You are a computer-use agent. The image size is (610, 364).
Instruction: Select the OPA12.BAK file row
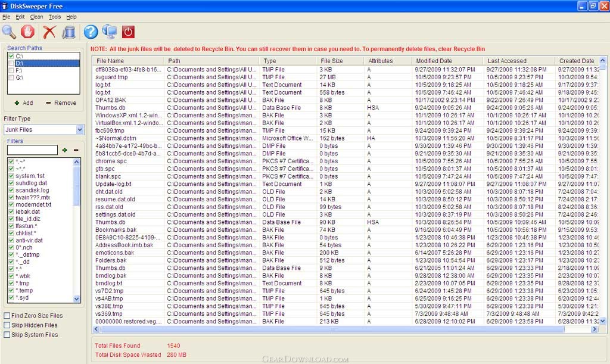click(346, 100)
